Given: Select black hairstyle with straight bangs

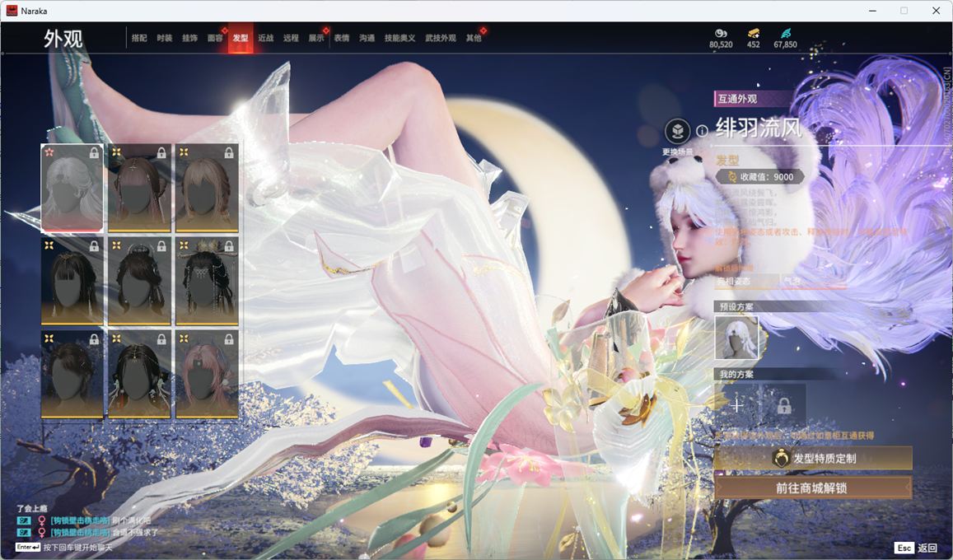Looking at the screenshot, I should (72, 281).
